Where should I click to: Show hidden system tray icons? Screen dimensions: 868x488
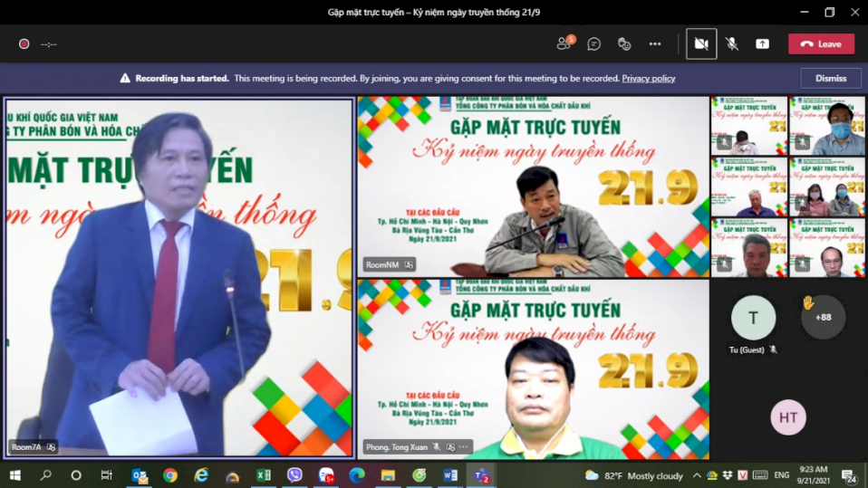point(696,475)
